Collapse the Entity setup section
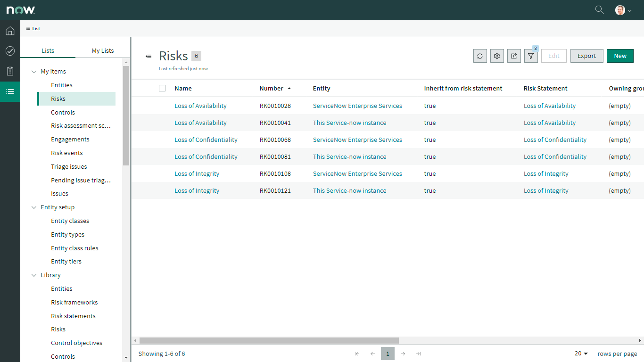 tap(33, 207)
